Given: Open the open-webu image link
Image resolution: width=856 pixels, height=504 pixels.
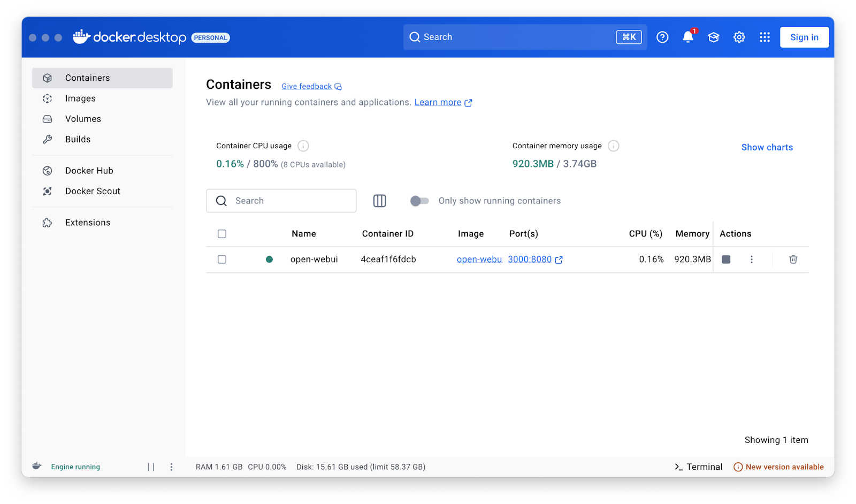Looking at the screenshot, I should point(479,259).
